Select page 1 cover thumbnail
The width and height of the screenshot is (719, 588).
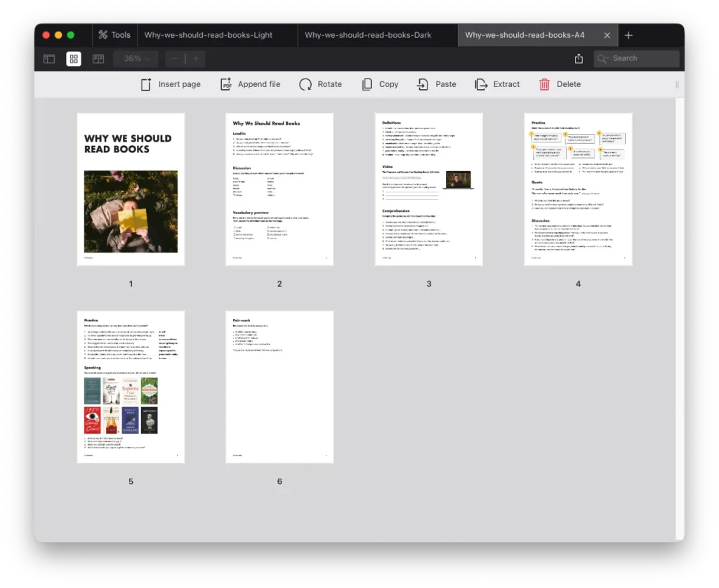click(131, 189)
